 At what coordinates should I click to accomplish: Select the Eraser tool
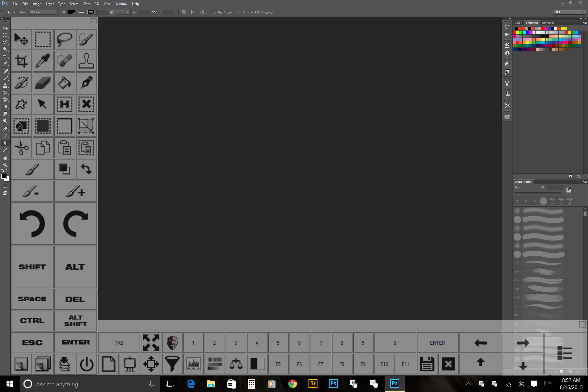point(42,82)
